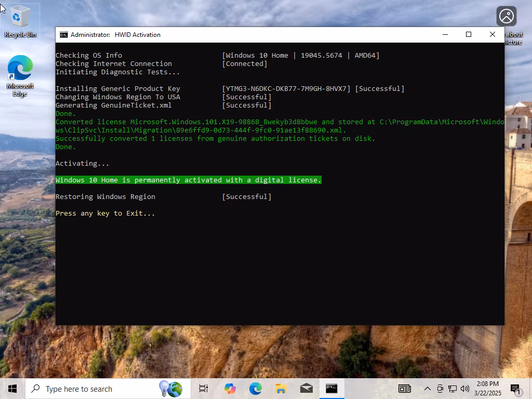
Task: Maximize the HWID Activation window
Action: click(x=469, y=35)
